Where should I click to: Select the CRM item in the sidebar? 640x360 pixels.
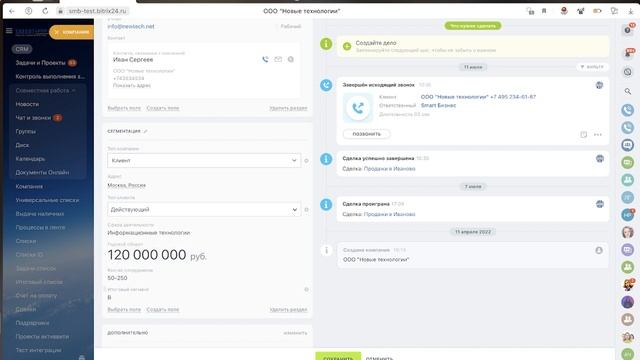click(22, 49)
